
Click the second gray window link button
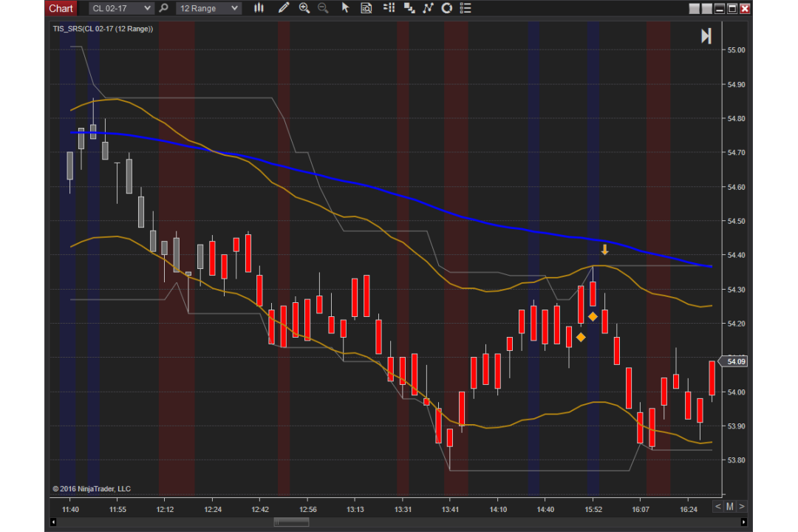point(707,8)
